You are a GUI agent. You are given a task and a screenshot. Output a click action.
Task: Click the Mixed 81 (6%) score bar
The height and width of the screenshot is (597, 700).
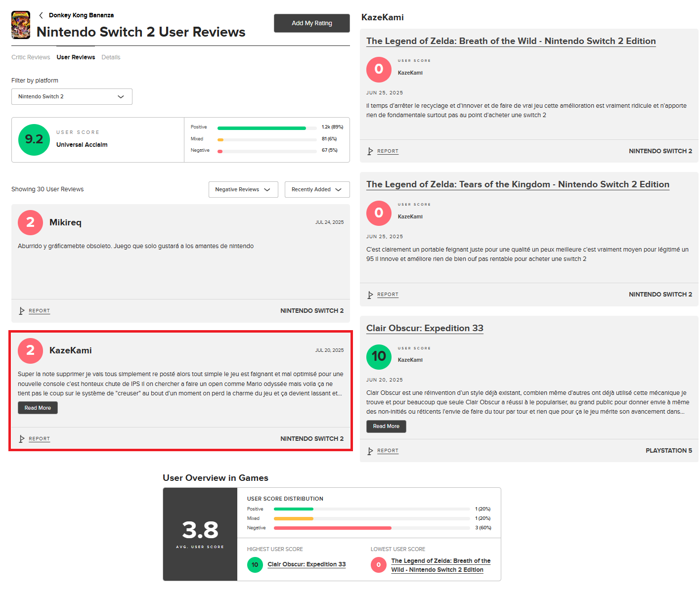tap(267, 139)
